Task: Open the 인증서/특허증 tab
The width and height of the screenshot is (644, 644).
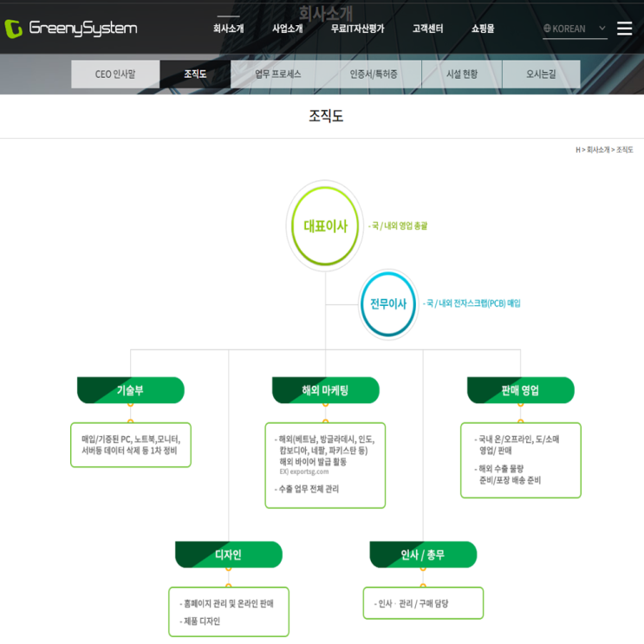Action: coord(374,75)
